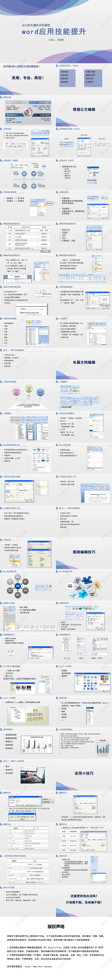Screen dimensions: 112x980
Task: Open the '去掉页眉的横线' slide
Action: (84, 301)
